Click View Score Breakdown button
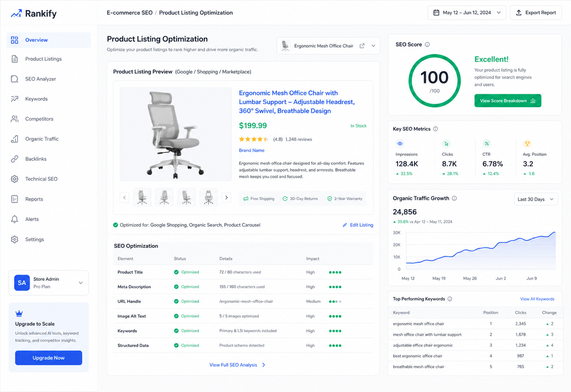Viewport: 571px width, 392px height. [x=508, y=101]
